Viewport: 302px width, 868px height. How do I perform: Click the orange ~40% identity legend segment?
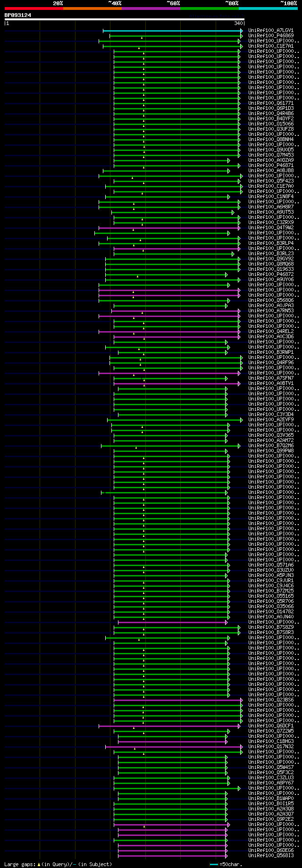click(92, 8)
